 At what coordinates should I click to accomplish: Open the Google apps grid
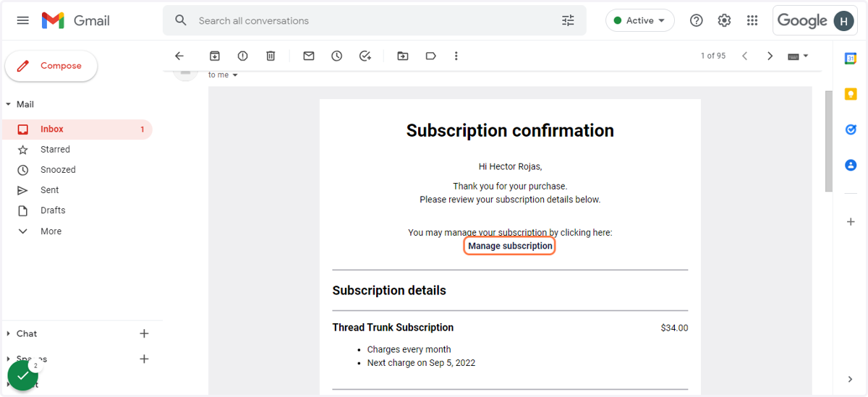752,20
